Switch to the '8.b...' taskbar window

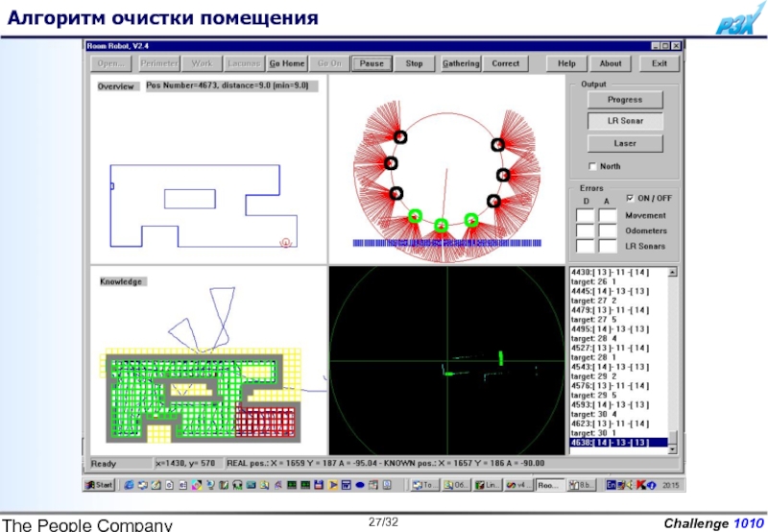(x=581, y=485)
